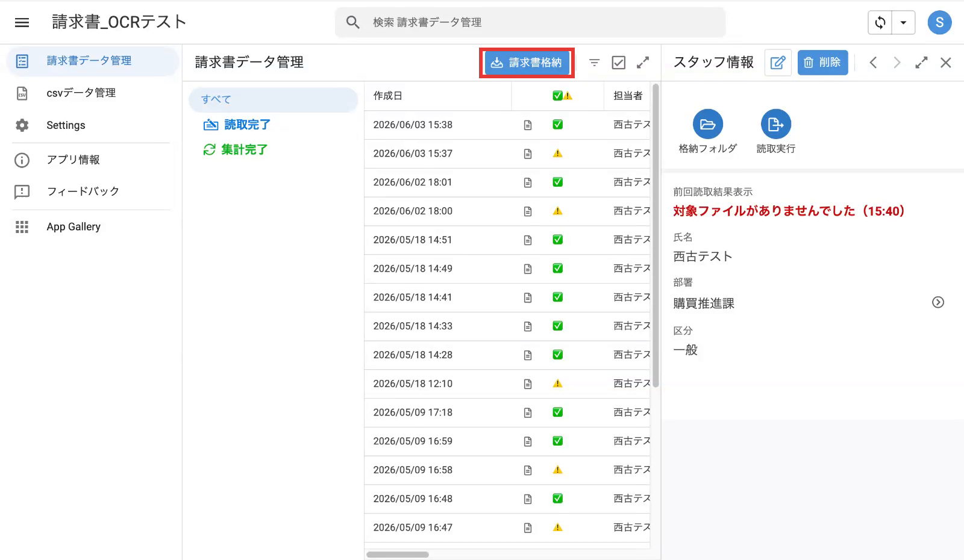Select 請求書データ管理 in the sidebar

(93, 61)
